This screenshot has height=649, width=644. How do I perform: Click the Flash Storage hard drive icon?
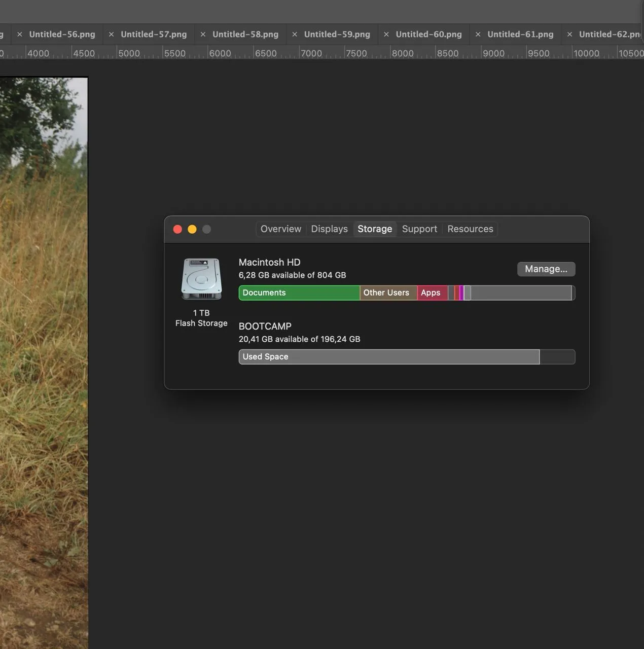(201, 279)
